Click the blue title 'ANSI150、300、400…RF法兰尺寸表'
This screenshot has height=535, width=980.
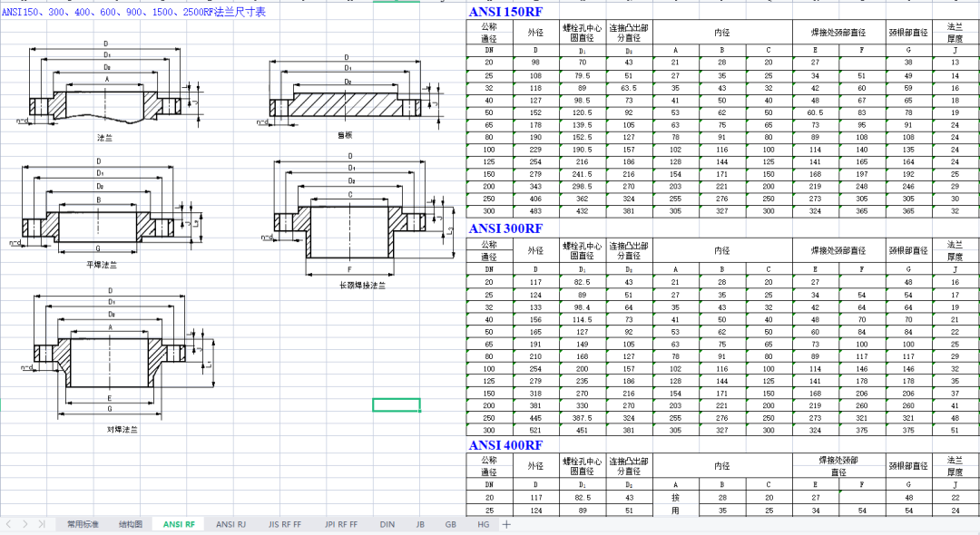133,12
